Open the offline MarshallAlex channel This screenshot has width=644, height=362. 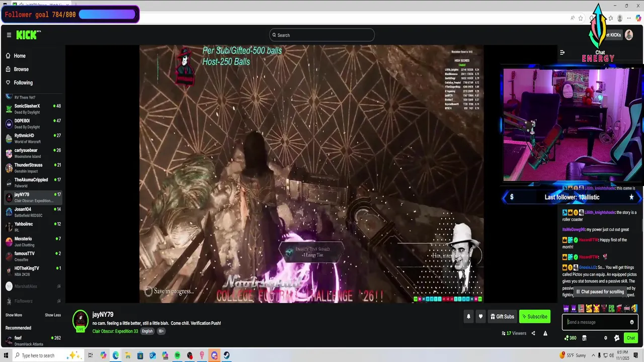tap(33, 286)
